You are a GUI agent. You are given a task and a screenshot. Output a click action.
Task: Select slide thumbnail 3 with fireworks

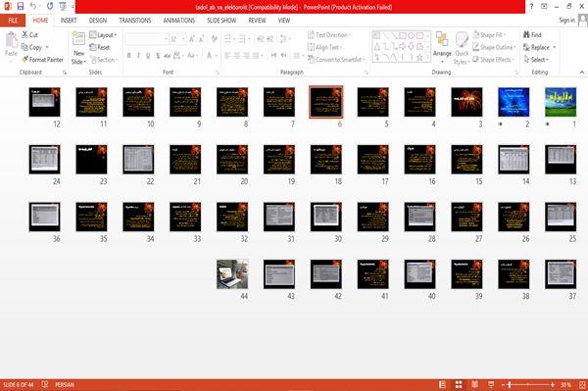pyautogui.click(x=466, y=102)
